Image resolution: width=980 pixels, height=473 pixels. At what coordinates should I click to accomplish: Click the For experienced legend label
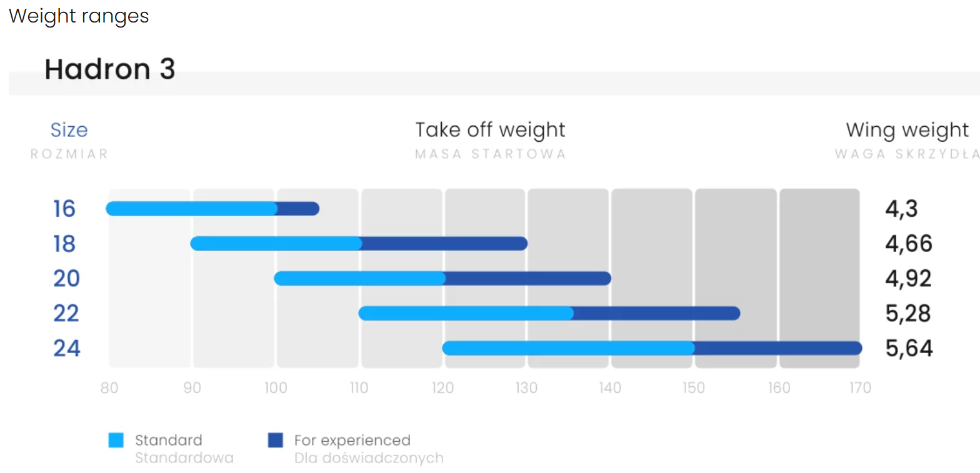tap(352, 441)
